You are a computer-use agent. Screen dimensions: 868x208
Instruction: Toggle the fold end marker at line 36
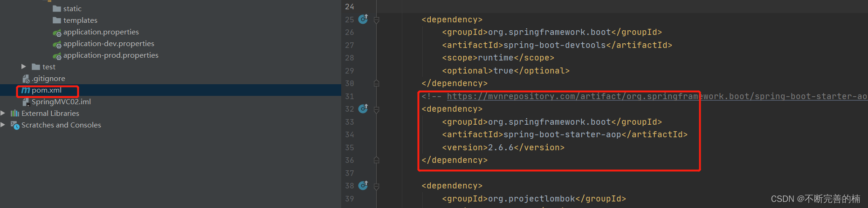[376, 160]
